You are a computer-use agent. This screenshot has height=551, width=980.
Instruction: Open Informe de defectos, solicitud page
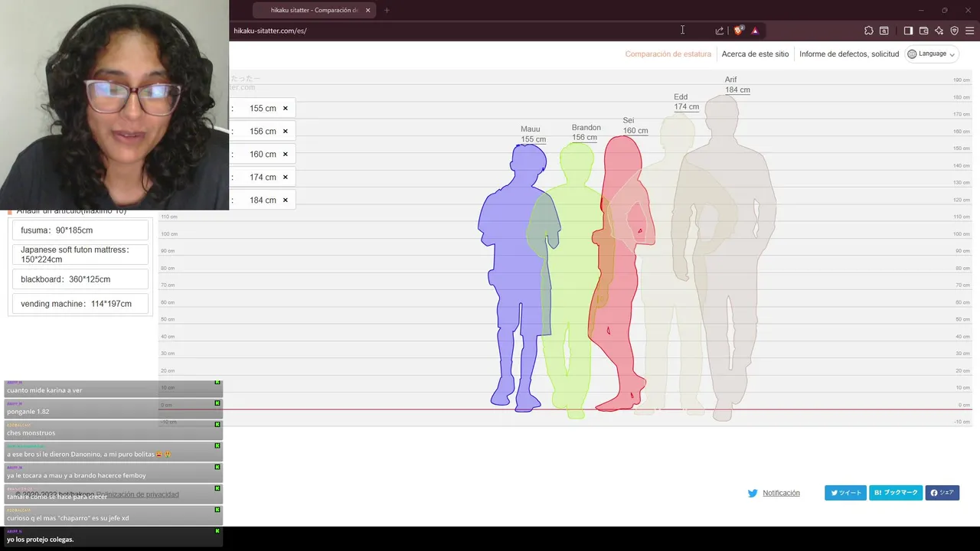click(x=849, y=54)
